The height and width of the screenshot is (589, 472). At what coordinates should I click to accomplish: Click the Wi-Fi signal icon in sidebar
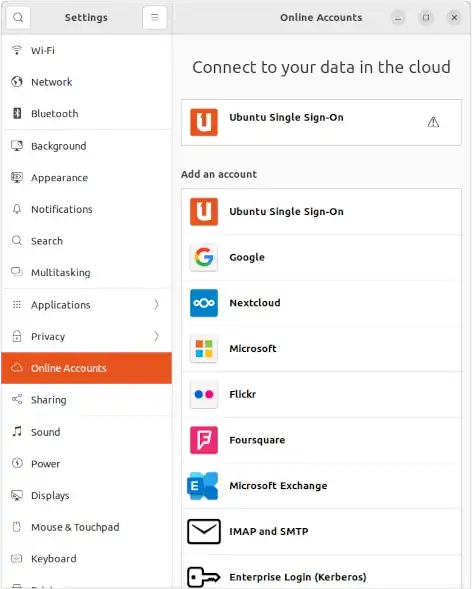pyautogui.click(x=17, y=50)
